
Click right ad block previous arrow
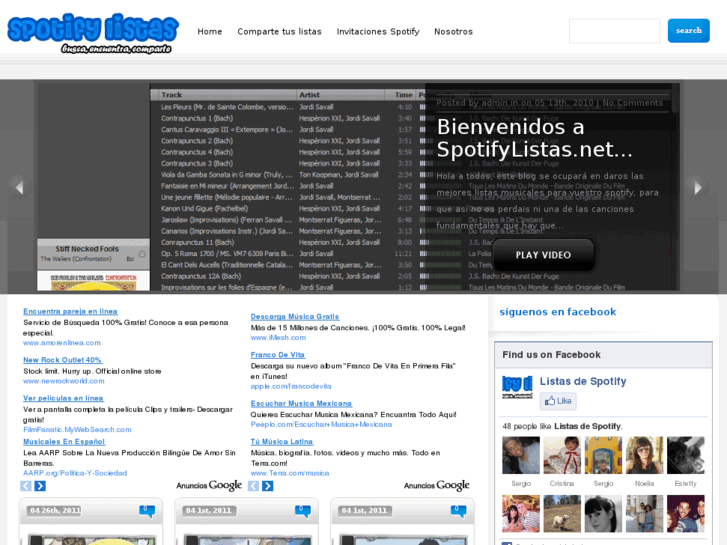tap(254, 486)
